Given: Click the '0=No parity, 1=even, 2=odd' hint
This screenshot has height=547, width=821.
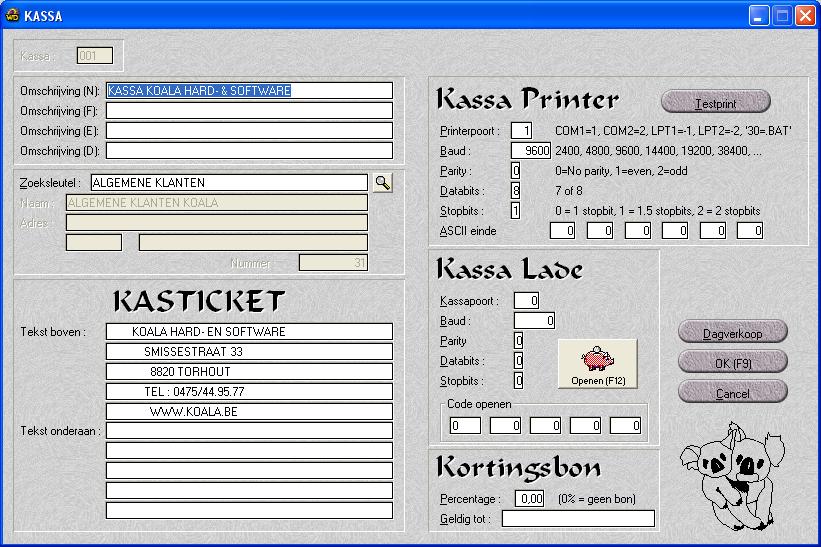Looking at the screenshot, I should click(x=621, y=171).
